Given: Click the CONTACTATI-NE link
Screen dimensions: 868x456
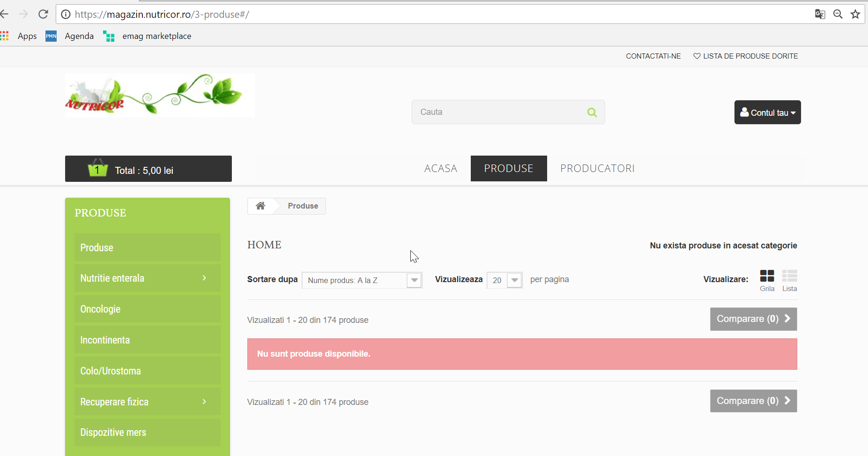Looking at the screenshot, I should (x=653, y=56).
